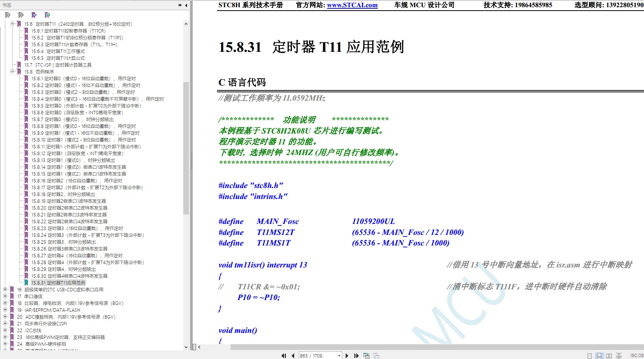Select bookmark 15.8.4 定时器0 模式3
The width and height of the screenshot is (644, 359).
(98, 99)
